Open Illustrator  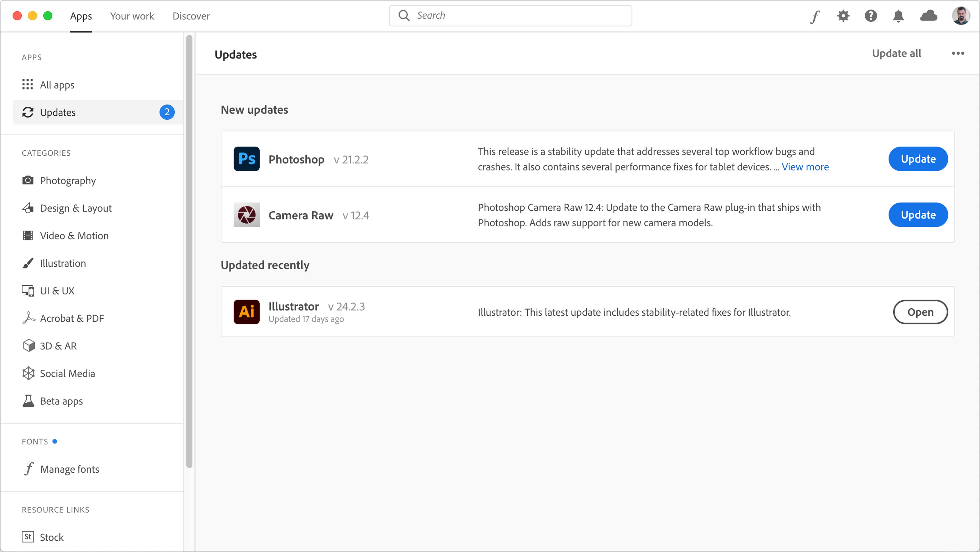(x=920, y=312)
